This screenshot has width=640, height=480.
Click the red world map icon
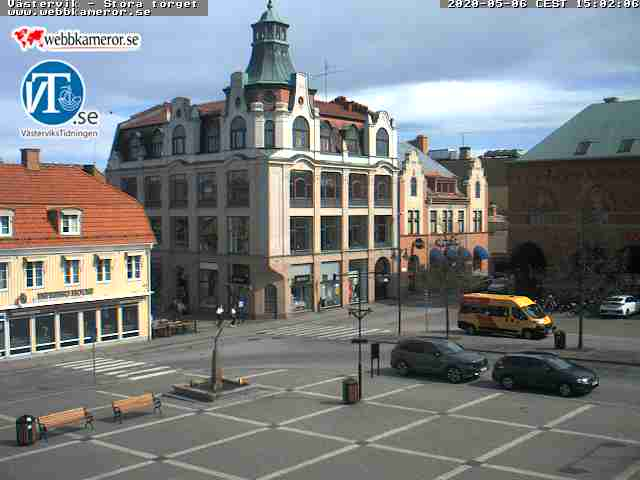pos(29,38)
